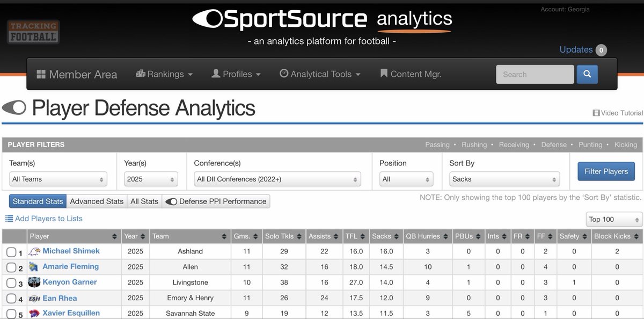
Task: Click the magnifier search button
Action: tap(587, 74)
